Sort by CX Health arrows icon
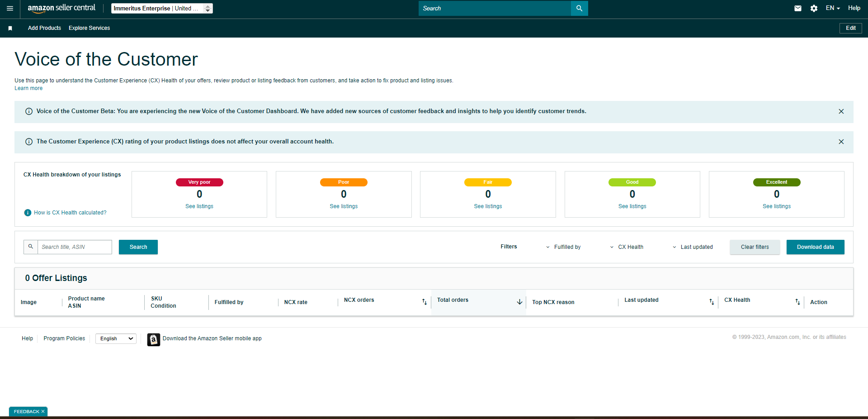Viewport: 868px width, 419px height. [x=797, y=302]
